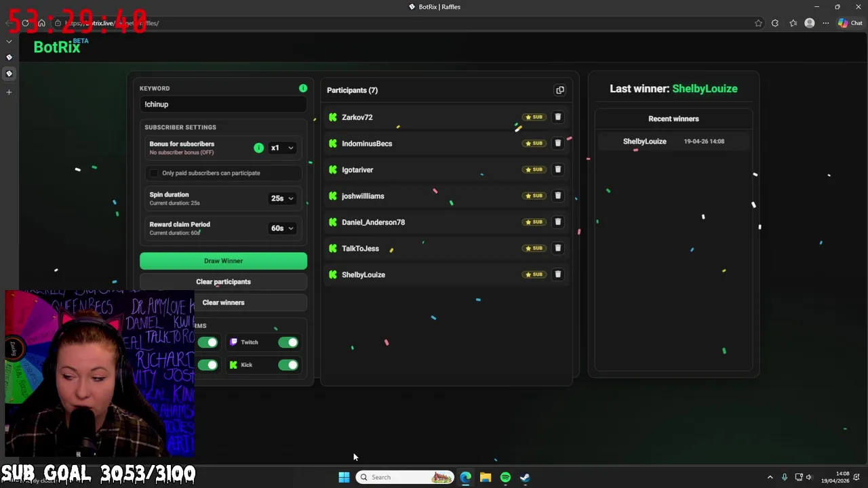The width and height of the screenshot is (868, 488).
Task: Add a new vertical tab with plus icon
Action: click(x=9, y=92)
